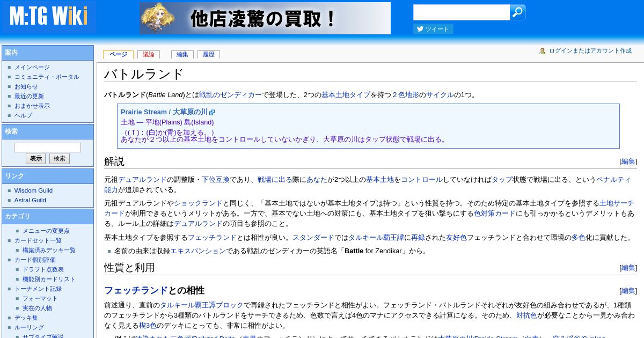Click 色対策カード link

coord(495,213)
